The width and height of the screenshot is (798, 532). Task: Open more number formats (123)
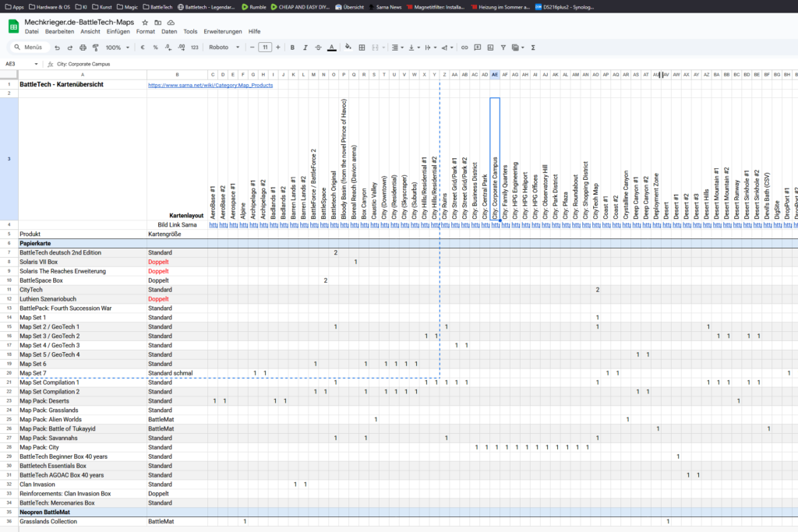pos(194,48)
